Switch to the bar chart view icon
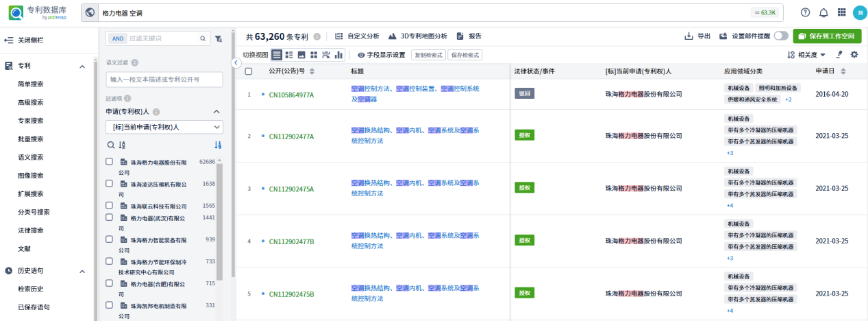Viewport: 868px width, 321px height. [338, 55]
